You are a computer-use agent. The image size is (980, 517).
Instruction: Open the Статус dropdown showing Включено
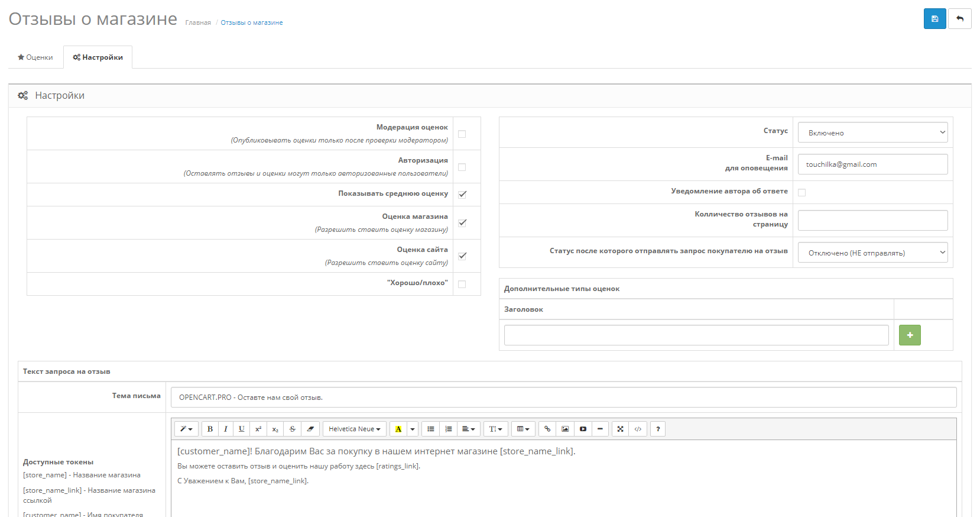[x=872, y=133]
